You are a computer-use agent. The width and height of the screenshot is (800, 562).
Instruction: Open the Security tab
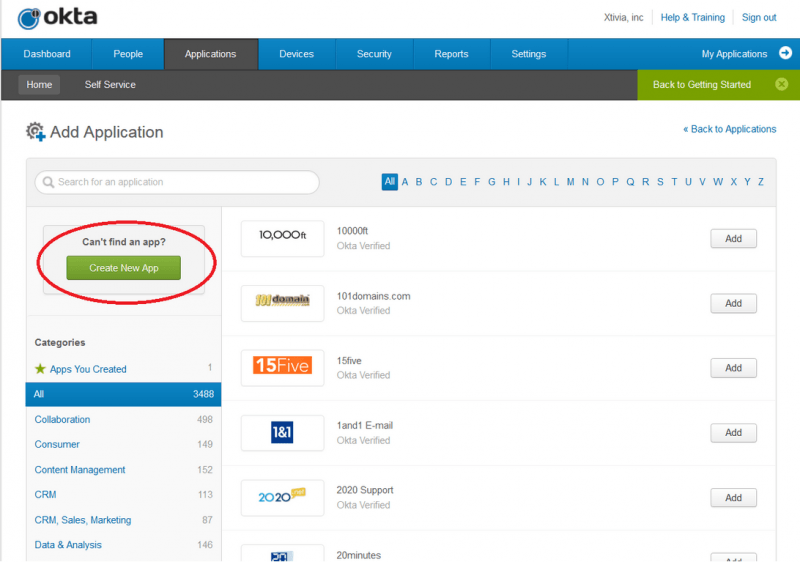coord(374,54)
